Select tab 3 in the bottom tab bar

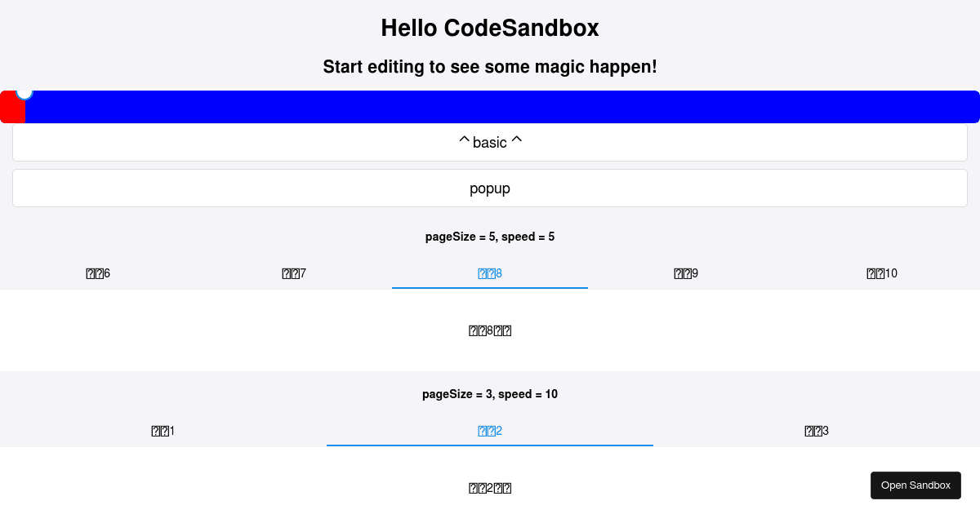(x=816, y=431)
